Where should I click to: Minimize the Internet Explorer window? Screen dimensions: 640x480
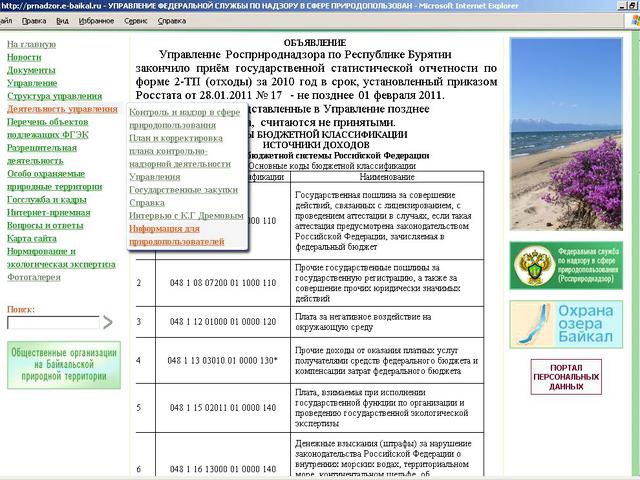622,5
